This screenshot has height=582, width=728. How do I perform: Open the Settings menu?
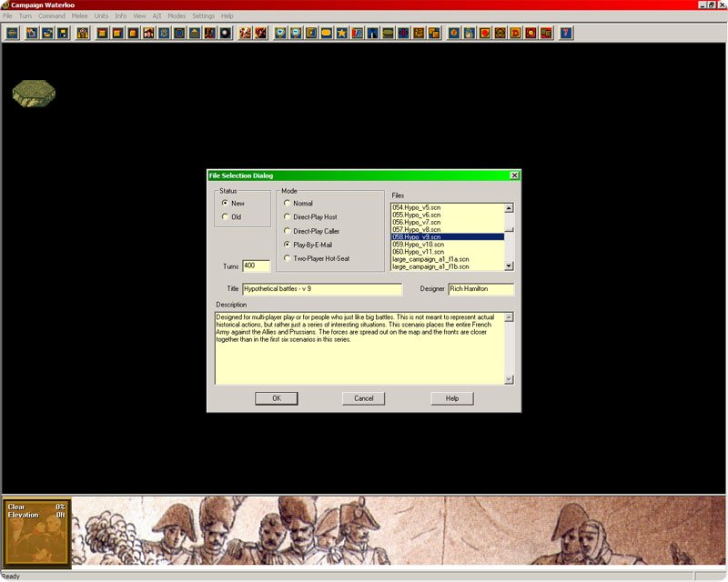203,16
